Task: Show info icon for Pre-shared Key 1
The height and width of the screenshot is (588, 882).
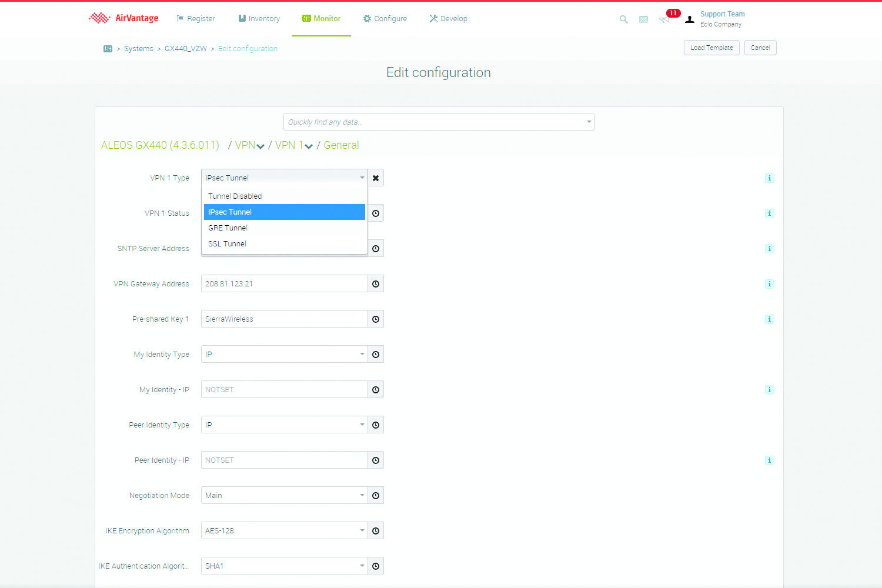Action: click(x=769, y=319)
